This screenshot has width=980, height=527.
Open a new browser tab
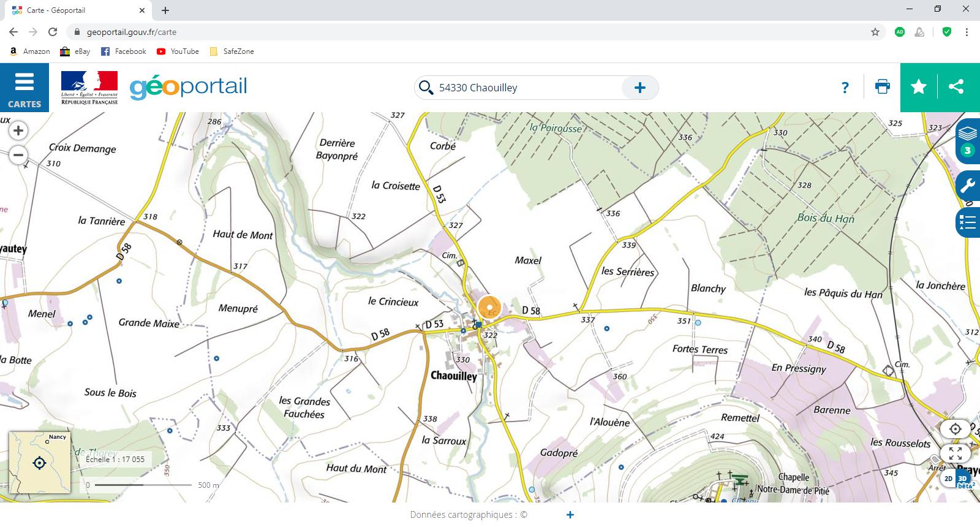coord(165,10)
